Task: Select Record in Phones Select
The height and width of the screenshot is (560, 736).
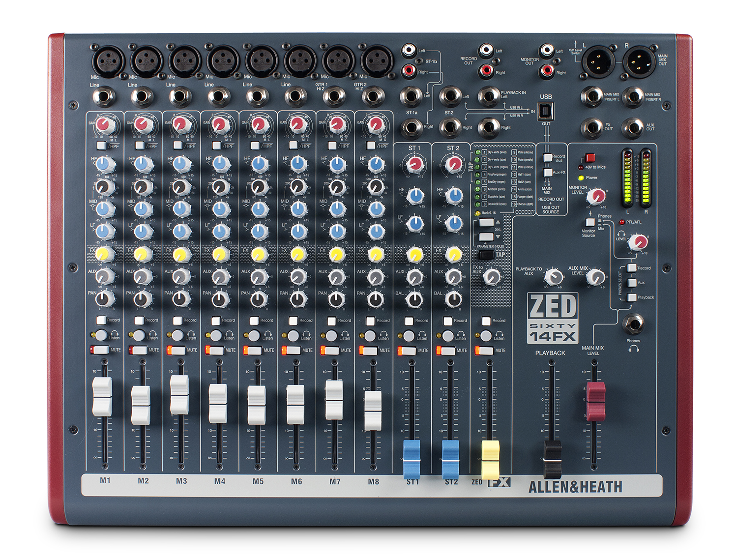Action: click(x=632, y=268)
